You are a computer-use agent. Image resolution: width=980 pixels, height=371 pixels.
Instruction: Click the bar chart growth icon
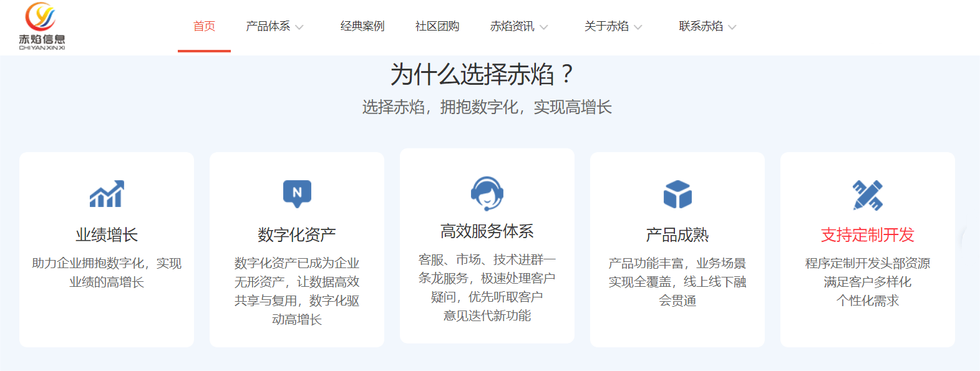tap(107, 194)
